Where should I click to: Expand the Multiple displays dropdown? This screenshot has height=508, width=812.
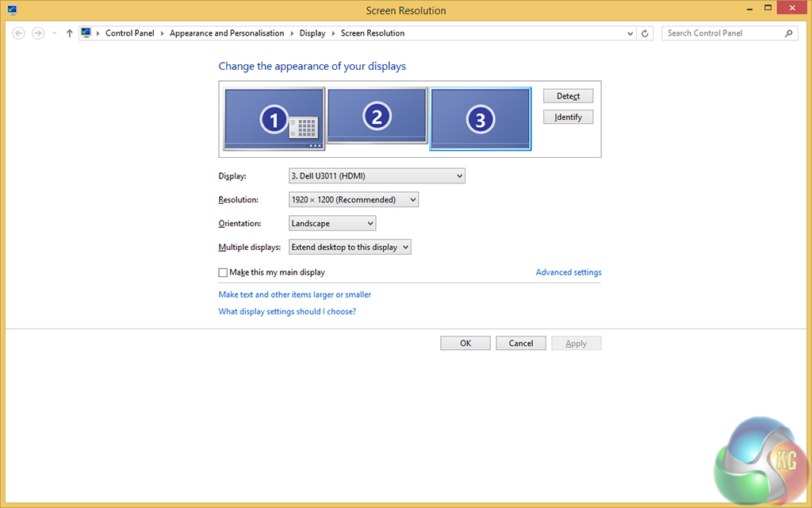[350, 248]
